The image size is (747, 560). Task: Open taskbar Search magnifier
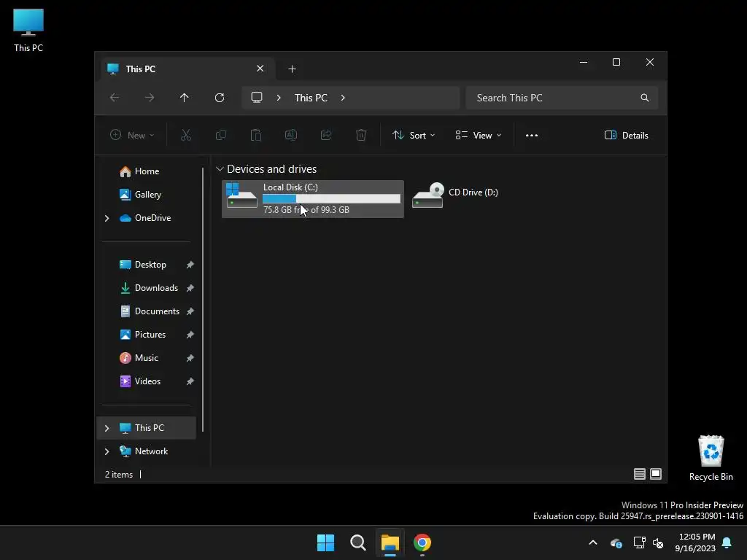click(358, 542)
